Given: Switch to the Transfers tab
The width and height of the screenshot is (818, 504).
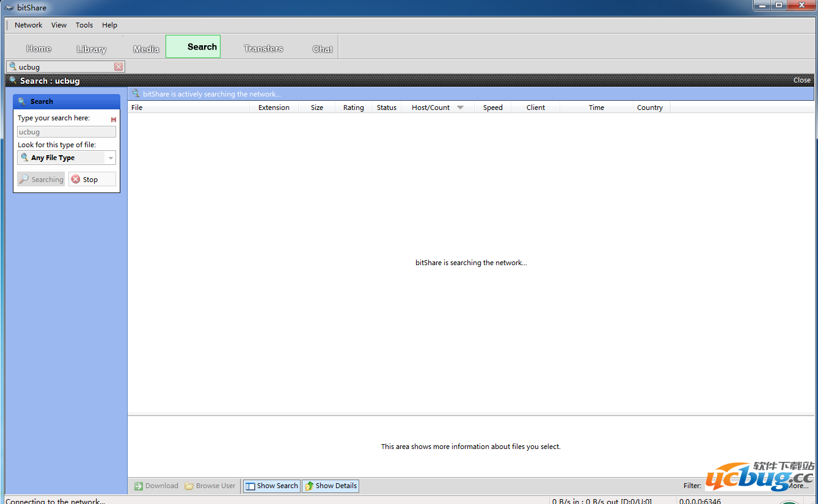Looking at the screenshot, I should [263, 48].
